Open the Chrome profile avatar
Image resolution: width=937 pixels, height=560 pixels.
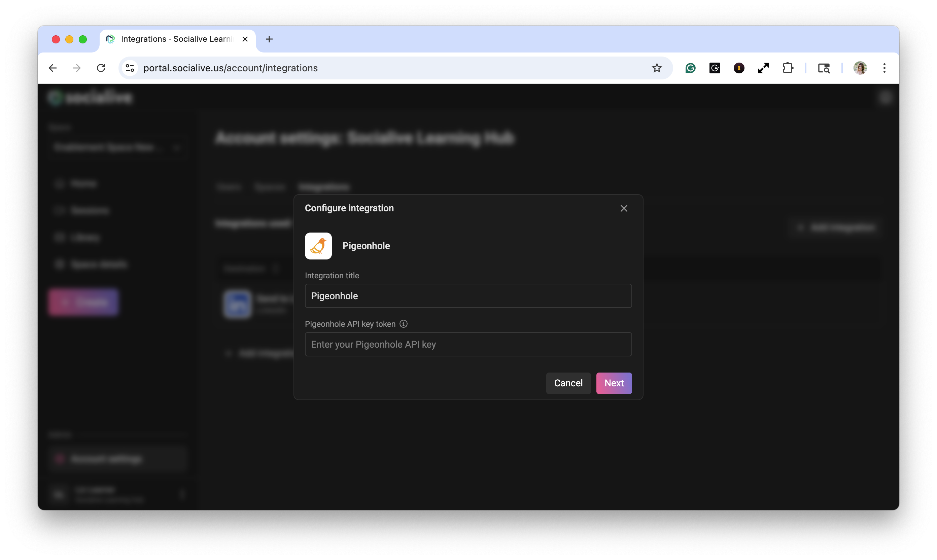tap(860, 68)
